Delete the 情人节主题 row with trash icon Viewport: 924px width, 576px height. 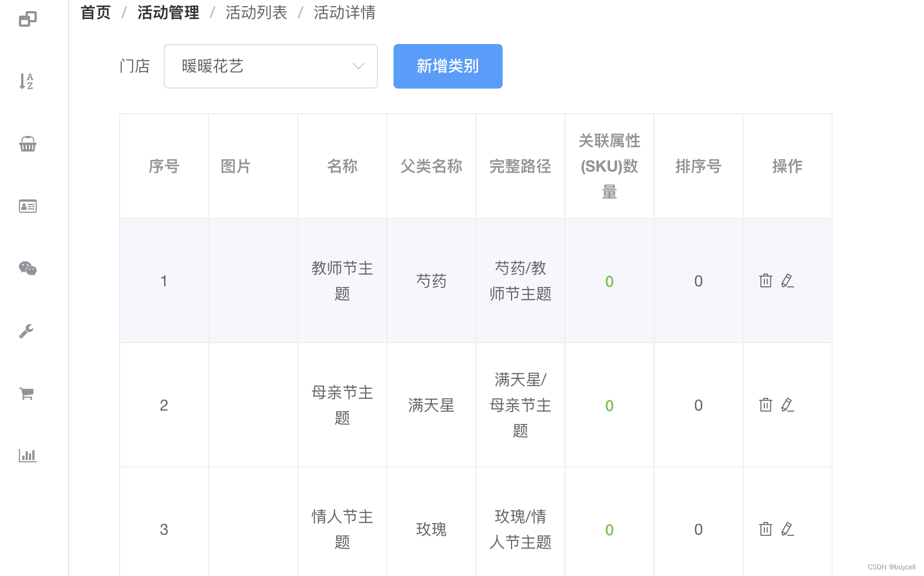tap(766, 529)
